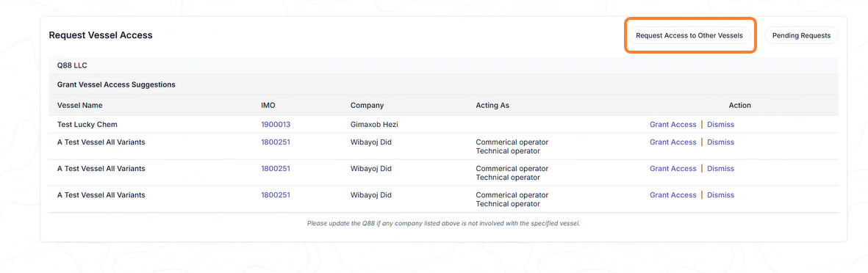Select the Acting As column header
The width and height of the screenshot is (868, 273).
click(492, 105)
